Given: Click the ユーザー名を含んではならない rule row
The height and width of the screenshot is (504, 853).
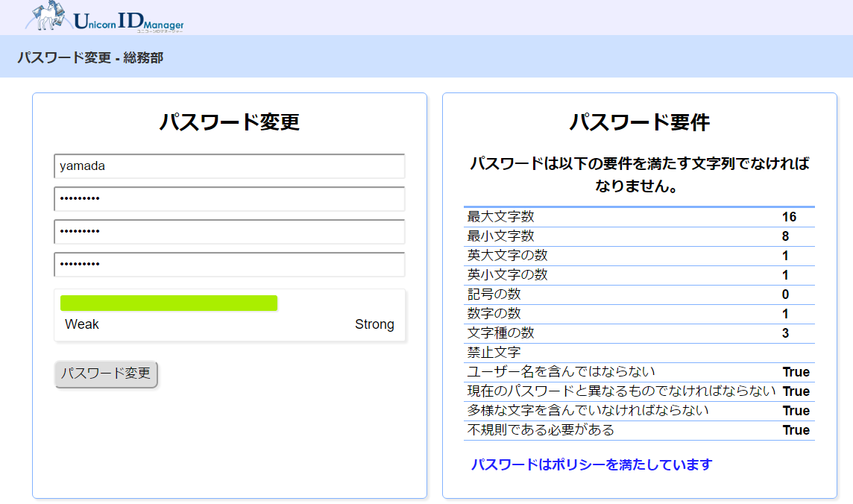Looking at the screenshot, I should 638,372.
